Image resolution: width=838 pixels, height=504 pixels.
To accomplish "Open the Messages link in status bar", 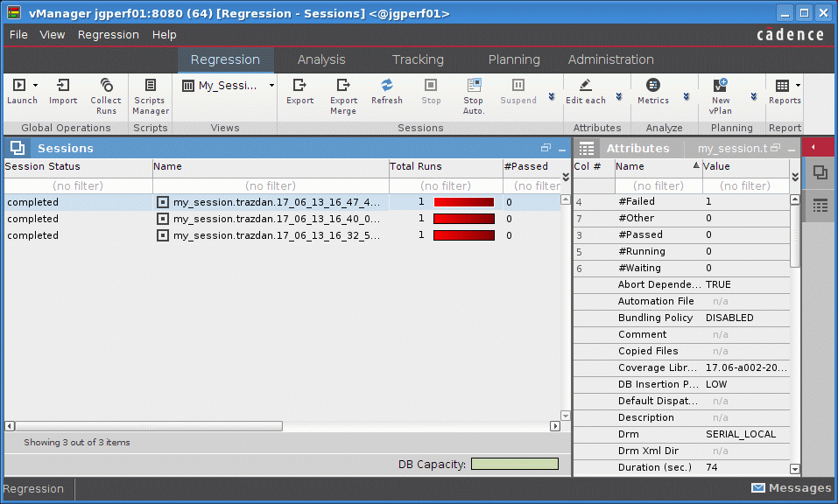I will pyautogui.click(x=792, y=488).
